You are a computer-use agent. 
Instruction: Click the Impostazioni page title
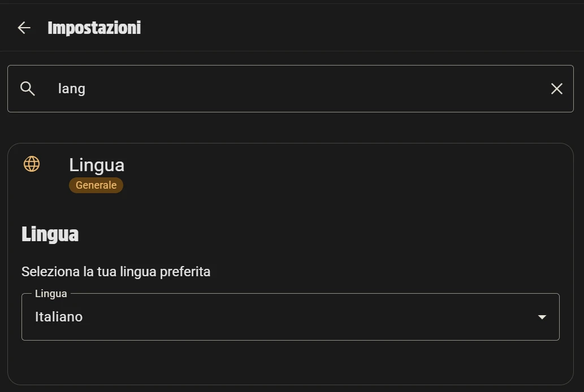94,28
